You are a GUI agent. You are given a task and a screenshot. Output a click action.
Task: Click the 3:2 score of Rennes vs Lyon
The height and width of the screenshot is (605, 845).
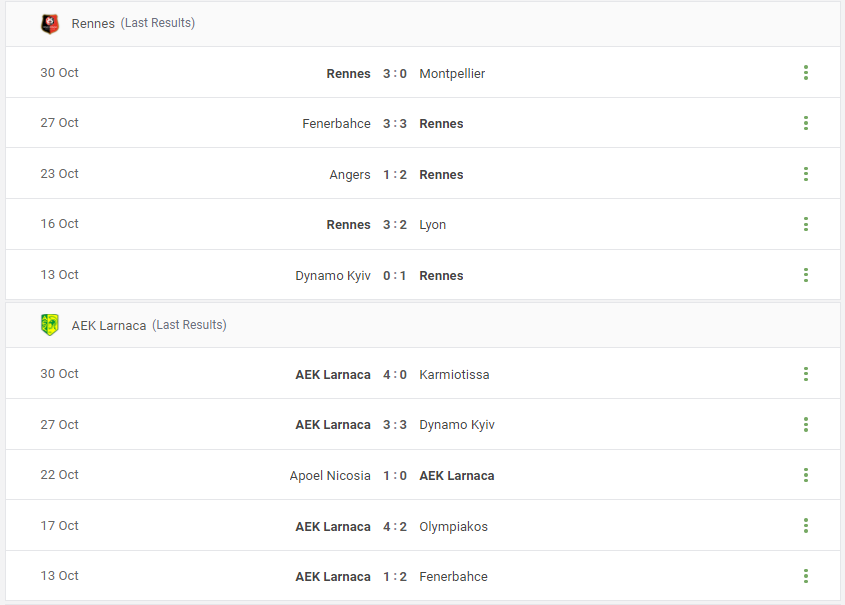395,225
